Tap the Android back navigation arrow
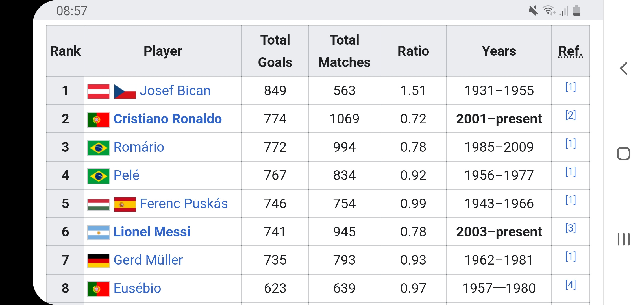Image resolution: width=644 pixels, height=305 pixels. pos(623,68)
